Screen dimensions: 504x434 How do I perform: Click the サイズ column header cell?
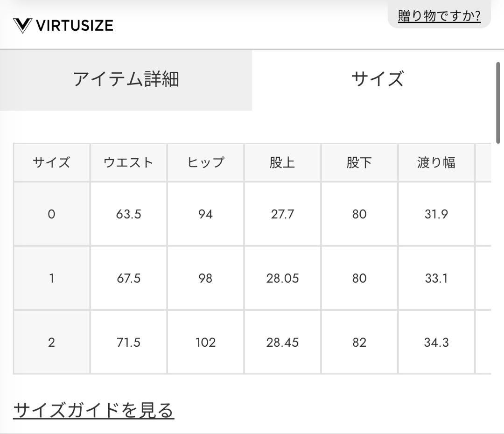point(51,163)
